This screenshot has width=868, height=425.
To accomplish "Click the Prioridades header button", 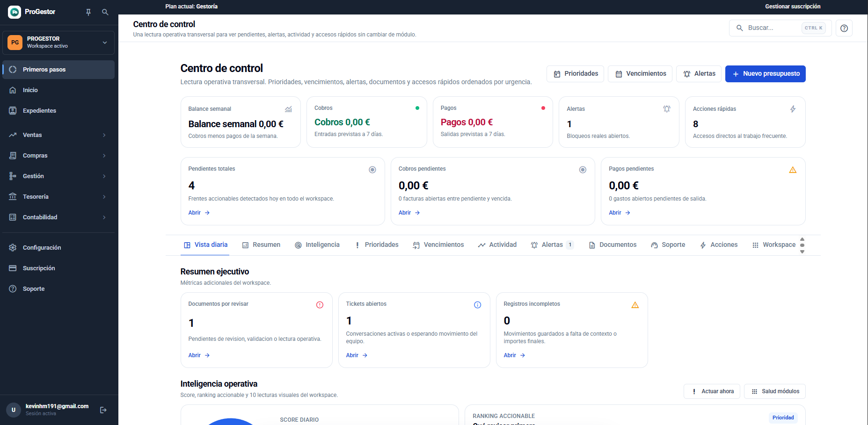I will coord(576,74).
